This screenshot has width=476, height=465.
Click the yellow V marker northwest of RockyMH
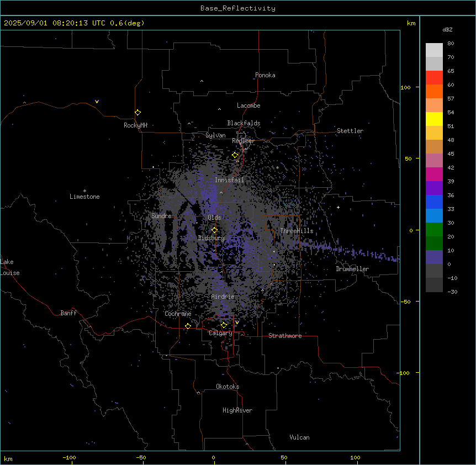click(97, 102)
